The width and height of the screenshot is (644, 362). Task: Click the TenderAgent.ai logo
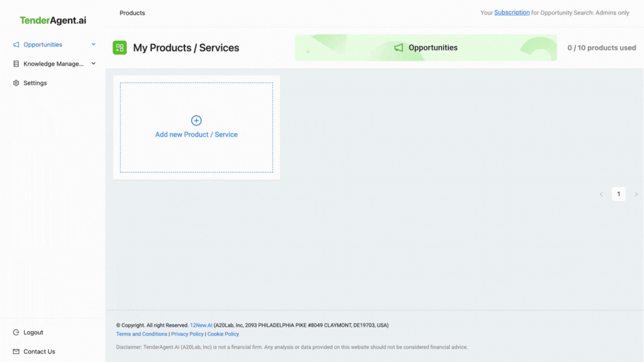click(x=53, y=21)
